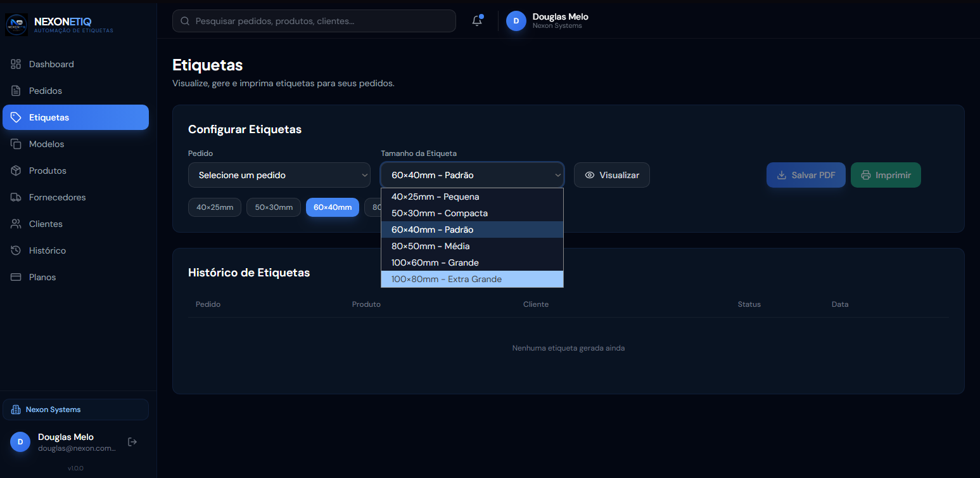Viewport: 980px width, 478px height.
Task: Click Status column header
Action: (749, 304)
